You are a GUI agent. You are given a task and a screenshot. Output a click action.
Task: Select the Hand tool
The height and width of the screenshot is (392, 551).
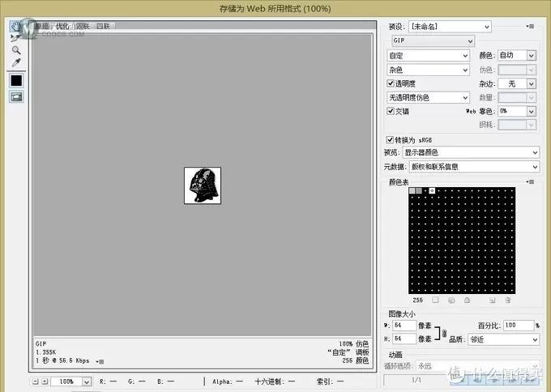click(x=16, y=26)
